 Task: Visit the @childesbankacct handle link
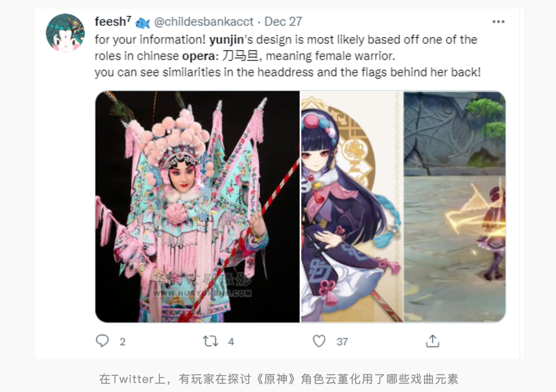[x=204, y=22]
